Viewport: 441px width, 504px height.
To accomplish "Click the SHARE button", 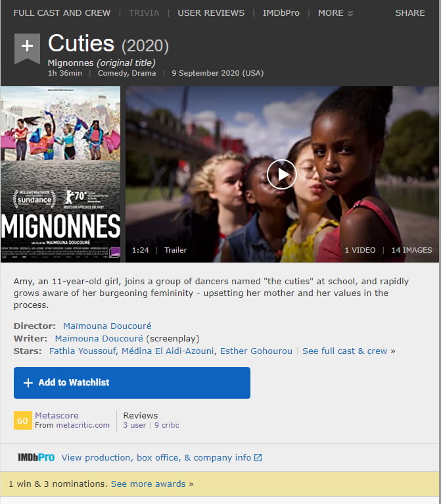I will (x=409, y=13).
